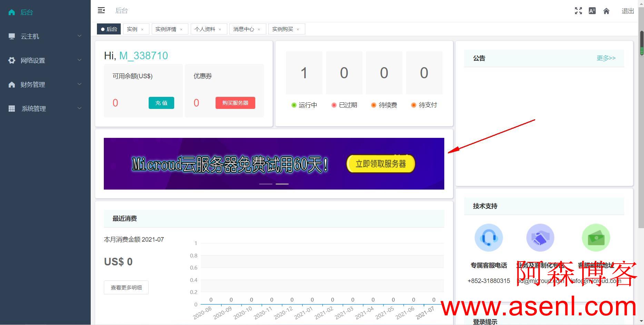Click the 技术支持 section heading

(x=485, y=206)
